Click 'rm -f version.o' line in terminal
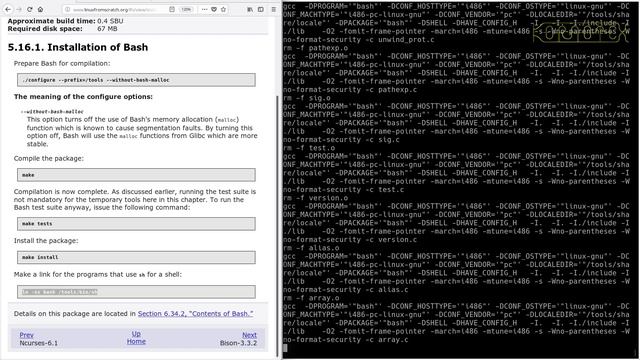640x360 pixels. (x=316, y=198)
